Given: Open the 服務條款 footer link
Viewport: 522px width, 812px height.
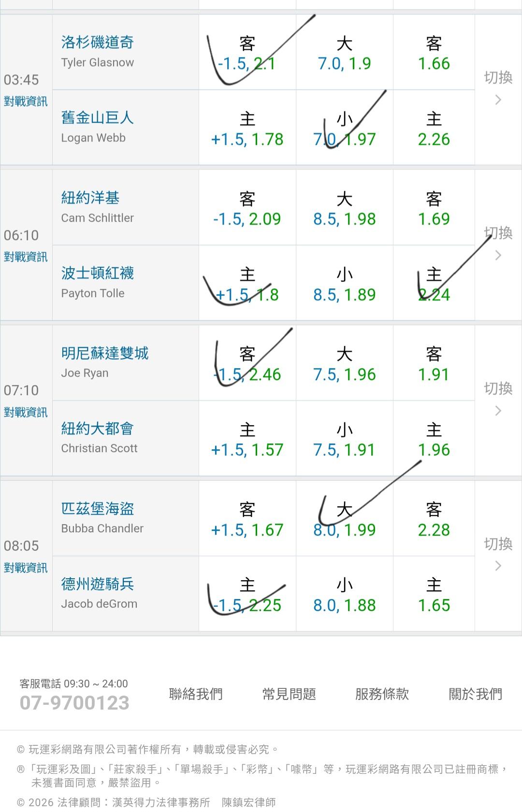Looking at the screenshot, I should tap(382, 694).
